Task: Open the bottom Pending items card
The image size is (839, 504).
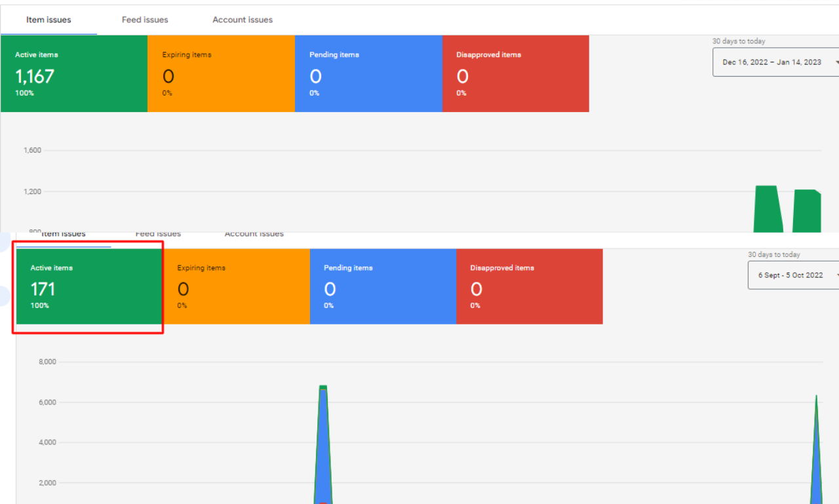Action: click(383, 286)
